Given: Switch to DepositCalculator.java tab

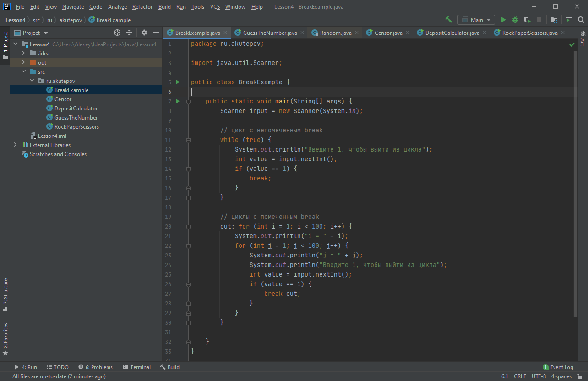Looking at the screenshot, I should (x=452, y=33).
